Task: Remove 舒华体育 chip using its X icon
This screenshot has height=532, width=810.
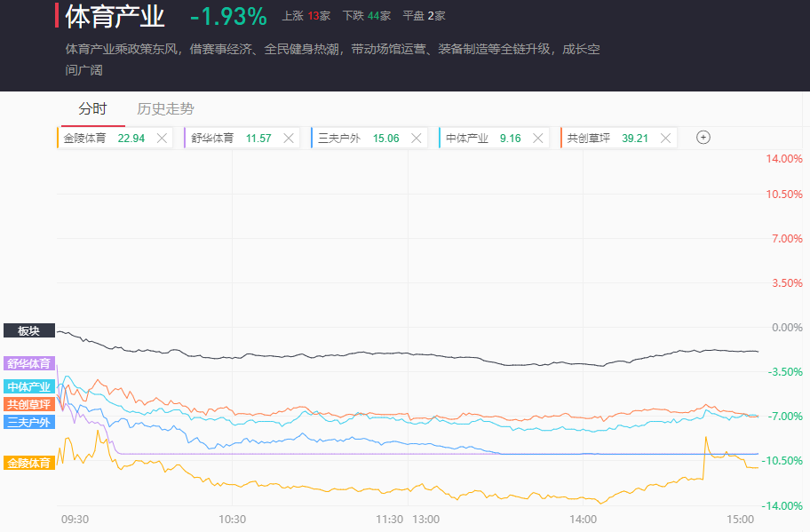Action: click(x=289, y=138)
